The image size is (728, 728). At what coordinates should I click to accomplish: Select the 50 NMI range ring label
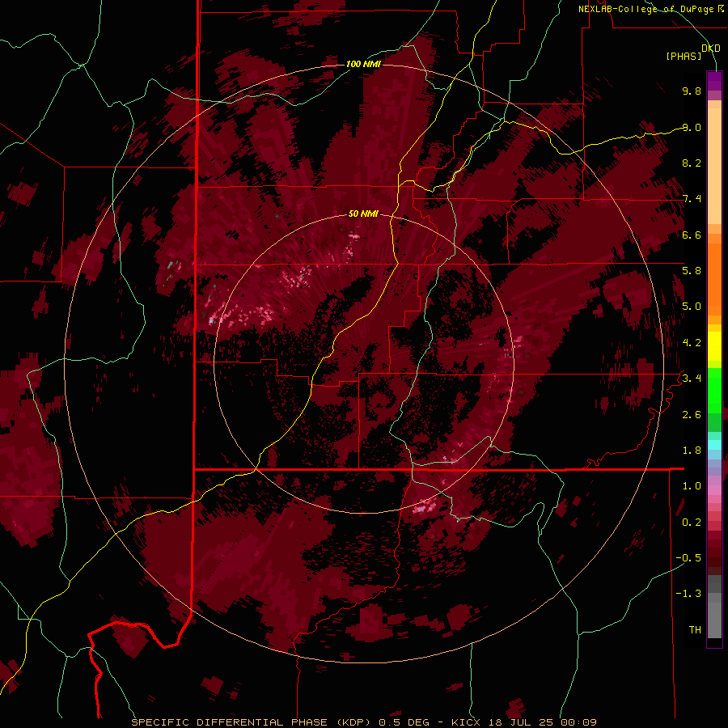[x=363, y=214]
